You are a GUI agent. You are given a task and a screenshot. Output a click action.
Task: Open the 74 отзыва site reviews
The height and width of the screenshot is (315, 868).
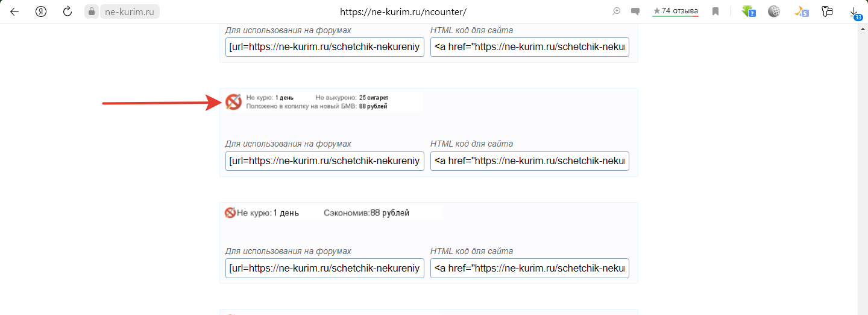click(675, 11)
